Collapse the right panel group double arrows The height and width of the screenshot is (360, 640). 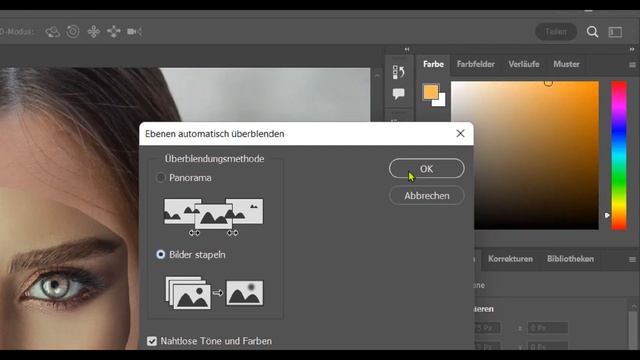[632, 49]
